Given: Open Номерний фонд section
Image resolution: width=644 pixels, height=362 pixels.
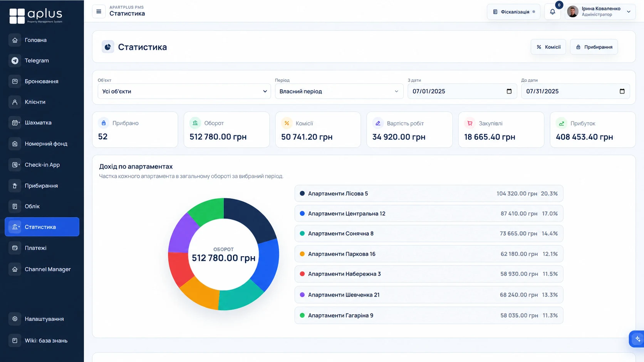Looking at the screenshot, I should click(x=42, y=143).
